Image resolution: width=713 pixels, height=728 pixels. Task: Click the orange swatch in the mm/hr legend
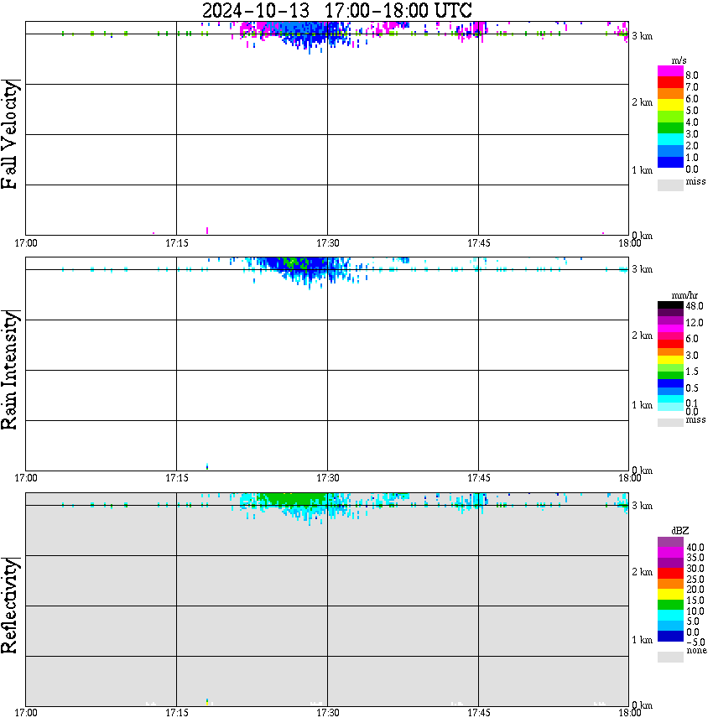pos(670,352)
